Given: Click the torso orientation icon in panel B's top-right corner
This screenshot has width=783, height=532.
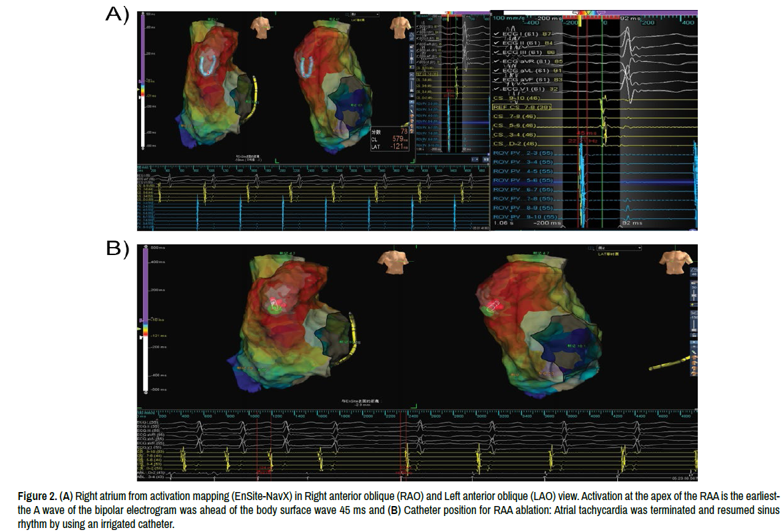Looking at the screenshot, I should pos(675,262).
